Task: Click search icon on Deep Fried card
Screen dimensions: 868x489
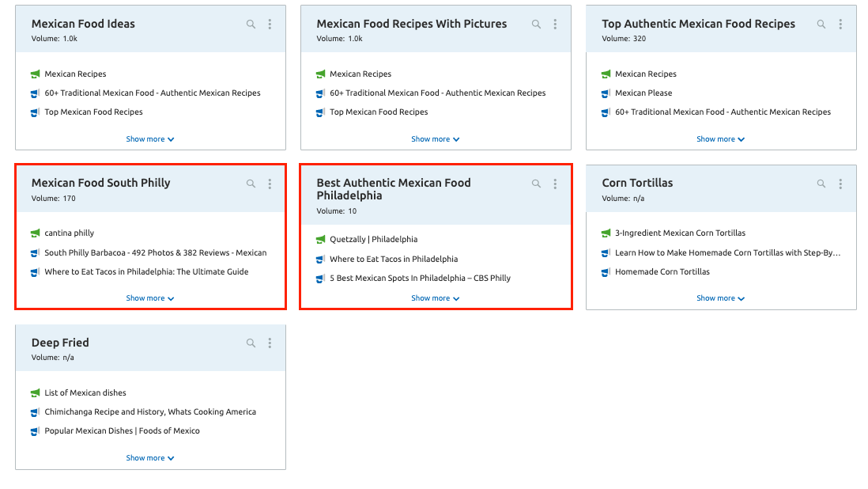Action: point(251,343)
